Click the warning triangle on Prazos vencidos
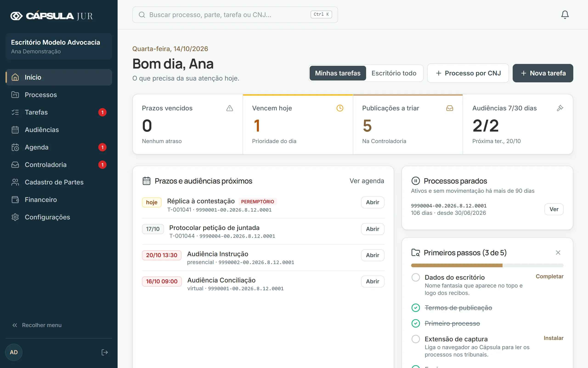 tap(230, 108)
